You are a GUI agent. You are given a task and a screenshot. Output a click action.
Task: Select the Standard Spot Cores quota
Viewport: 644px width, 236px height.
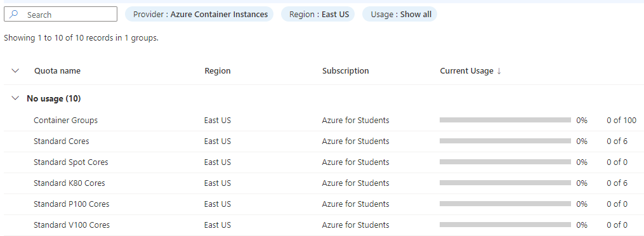70,162
